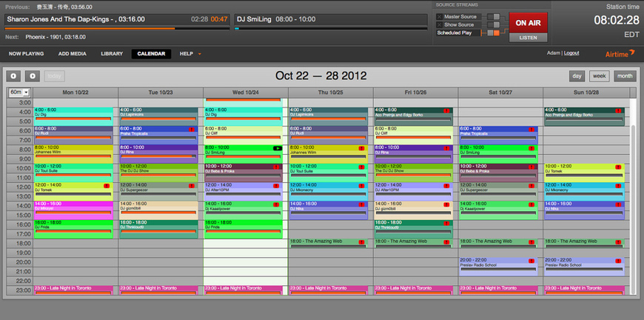Image resolution: width=644 pixels, height=320 pixels.
Task: Switch calendar to month view
Action: coord(625,76)
